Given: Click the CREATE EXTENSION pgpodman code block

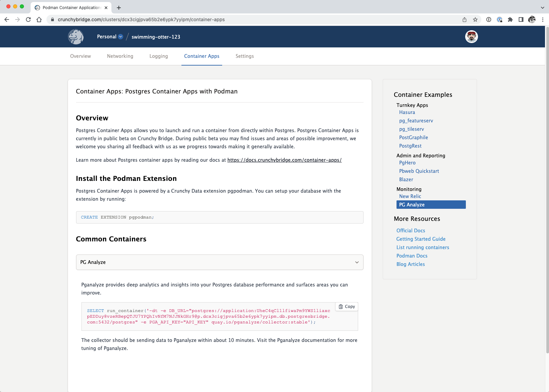Looking at the screenshot, I should pyautogui.click(x=219, y=217).
